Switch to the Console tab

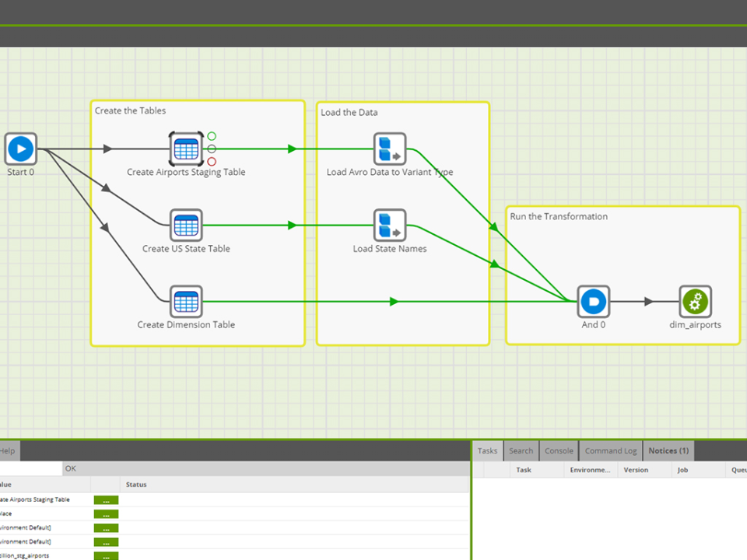[x=559, y=451]
